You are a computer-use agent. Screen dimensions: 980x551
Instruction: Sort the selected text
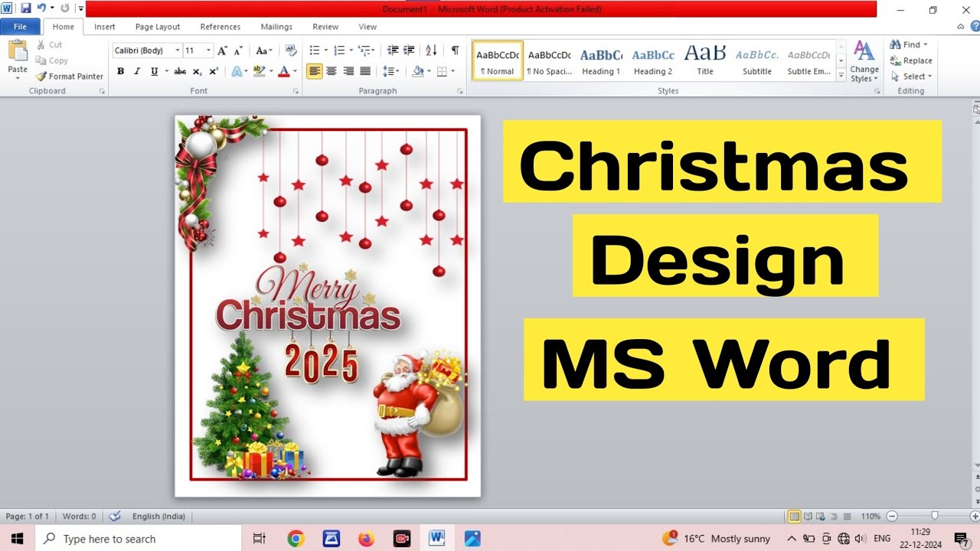point(431,51)
